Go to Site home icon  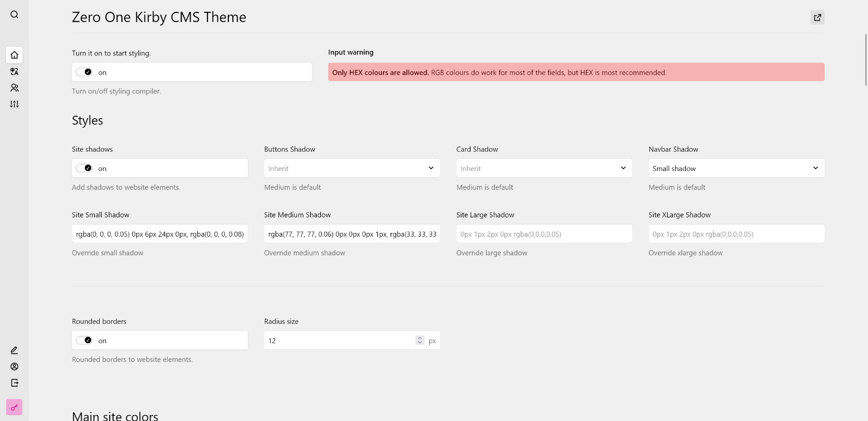[14, 55]
